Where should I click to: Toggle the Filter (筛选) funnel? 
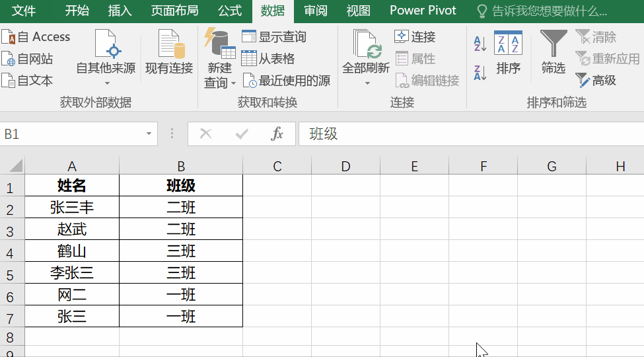tap(554, 52)
